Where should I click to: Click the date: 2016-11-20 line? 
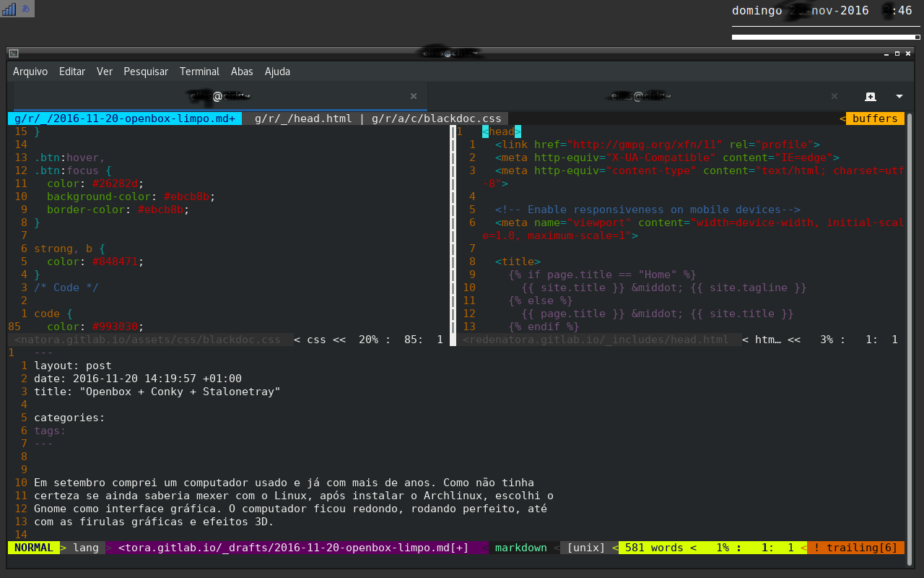(x=138, y=379)
